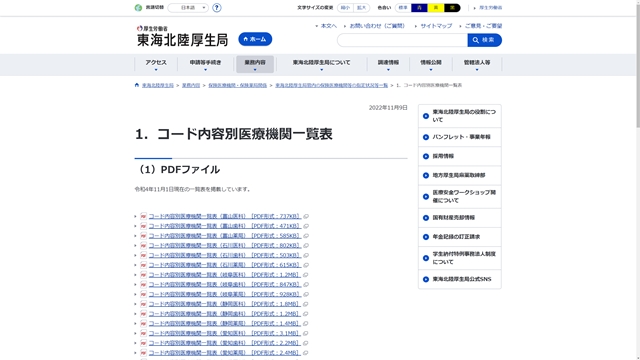Click 東海北陸厚生局 breadcrumb link
The image size is (640, 360).
pos(158,85)
